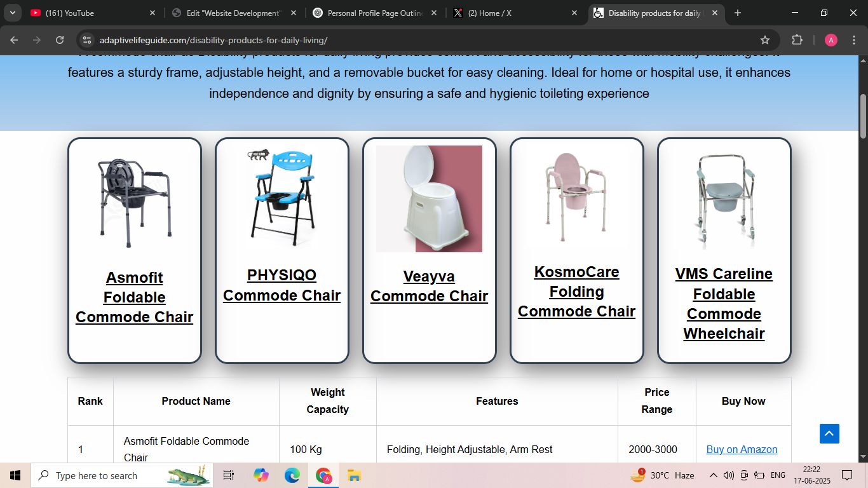Viewport: 868px width, 488px height.
Task: Open PHYSIQO Commode Chair link
Action: [281, 285]
